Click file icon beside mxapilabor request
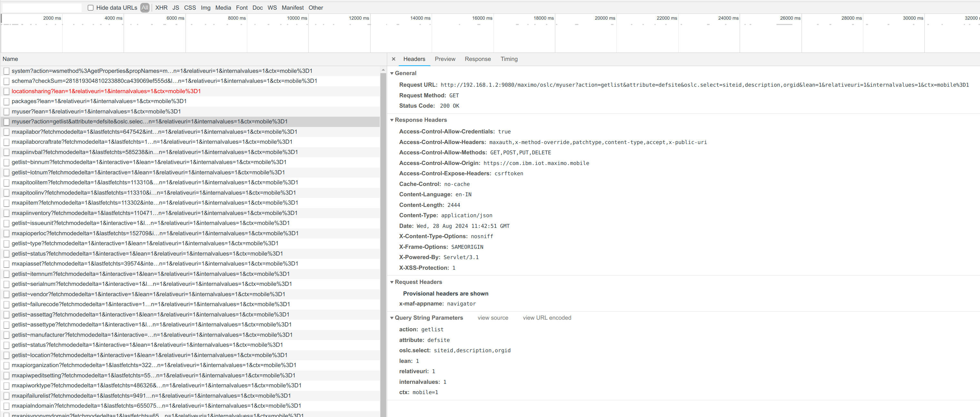Viewport: 980px width, 417px height. pyautogui.click(x=6, y=132)
